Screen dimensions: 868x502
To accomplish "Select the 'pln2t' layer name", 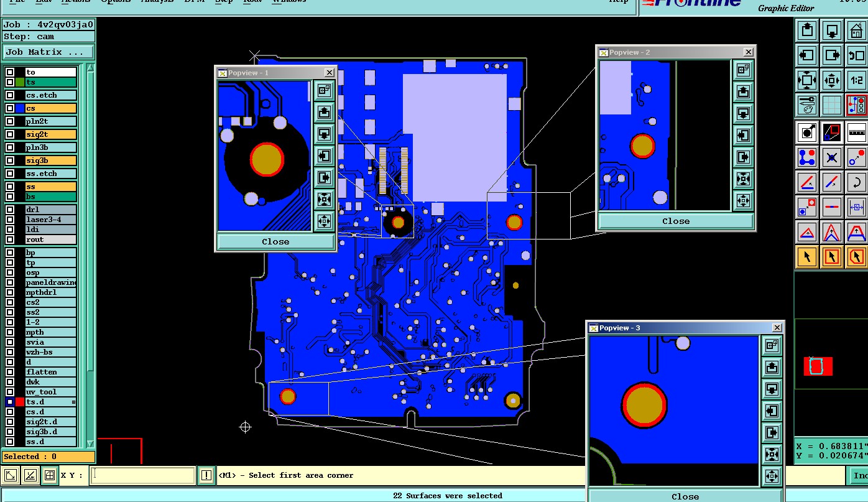I will [50, 121].
